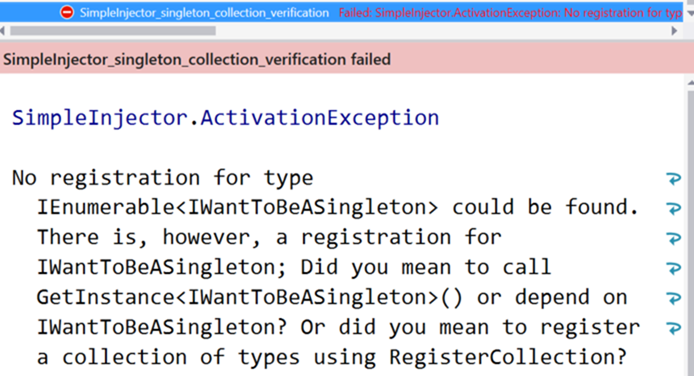
Task: Click wrap arrow beside 'or depend on' line
Action: pos(674,298)
